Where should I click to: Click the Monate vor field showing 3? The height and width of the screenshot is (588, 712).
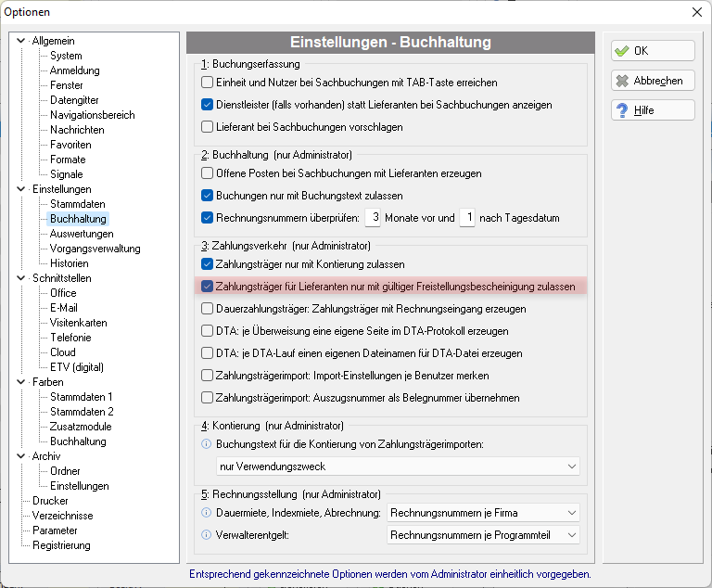coord(373,218)
